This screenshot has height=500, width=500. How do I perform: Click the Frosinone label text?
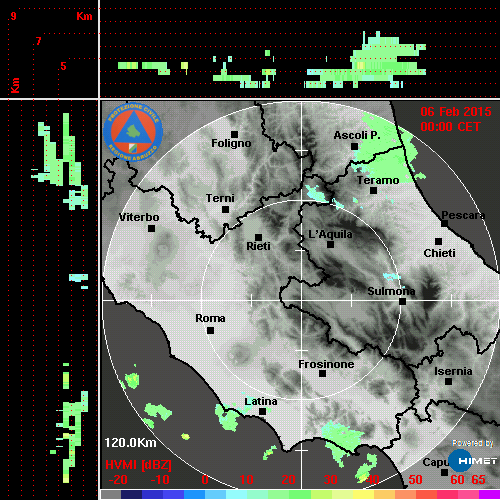click(x=326, y=364)
